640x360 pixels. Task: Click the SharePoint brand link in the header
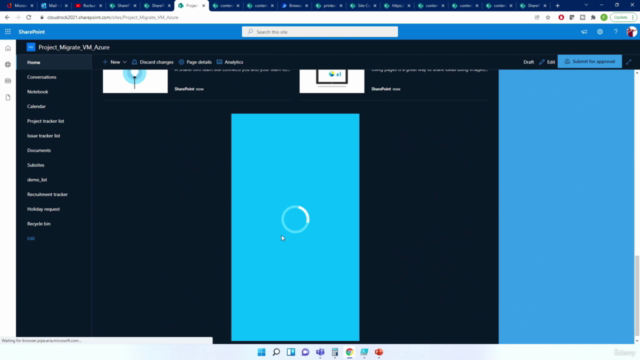(x=31, y=32)
